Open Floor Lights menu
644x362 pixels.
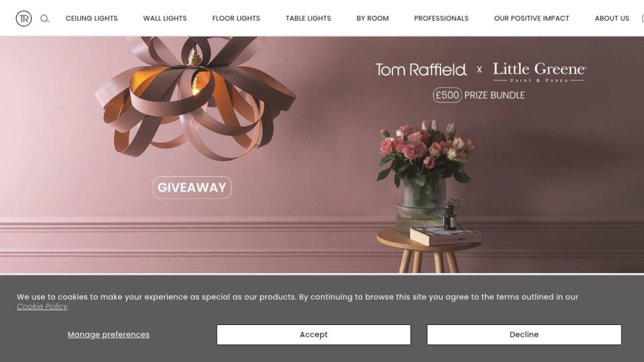(236, 18)
